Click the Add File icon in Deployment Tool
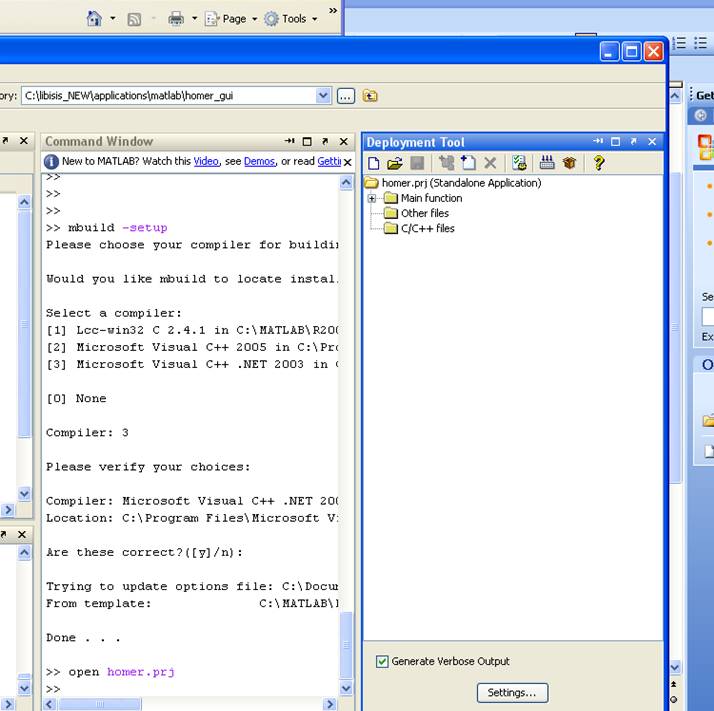Screen dimensions: 714x711 pyautogui.click(x=468, y=163)
